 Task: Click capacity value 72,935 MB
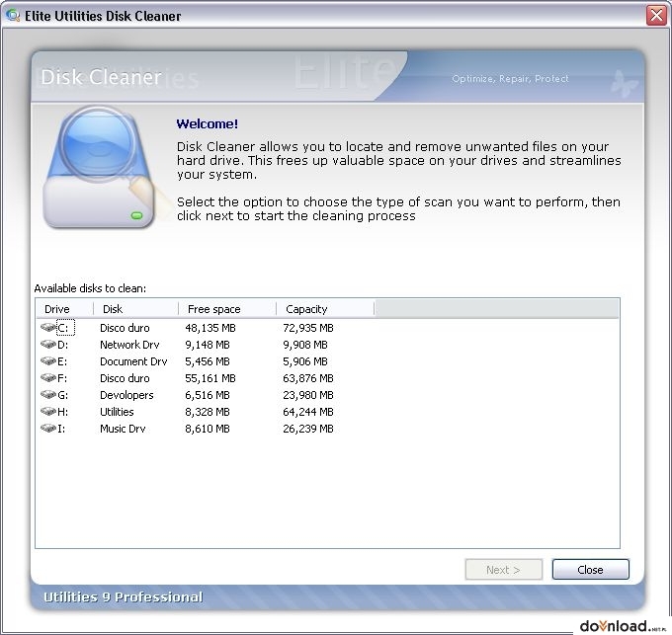click(x=308, y=328)
